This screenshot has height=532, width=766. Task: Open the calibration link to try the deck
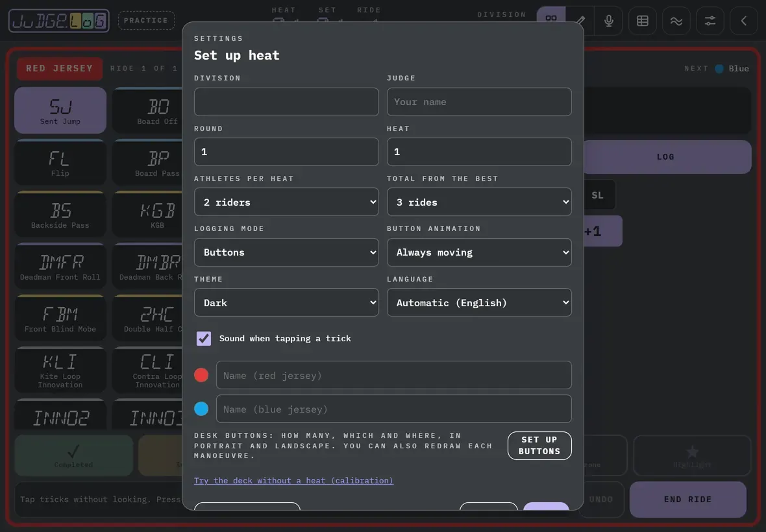(x=293, y=481)
